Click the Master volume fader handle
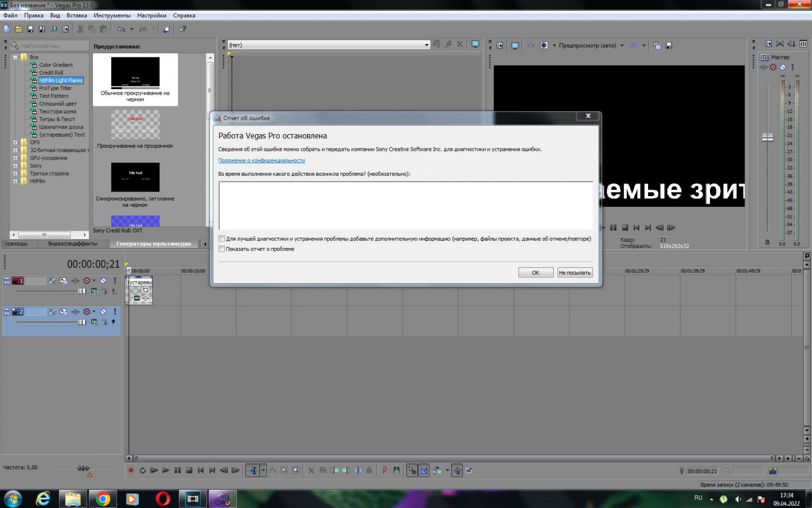This screenshot has width=812, height=508. click(767, 137)
